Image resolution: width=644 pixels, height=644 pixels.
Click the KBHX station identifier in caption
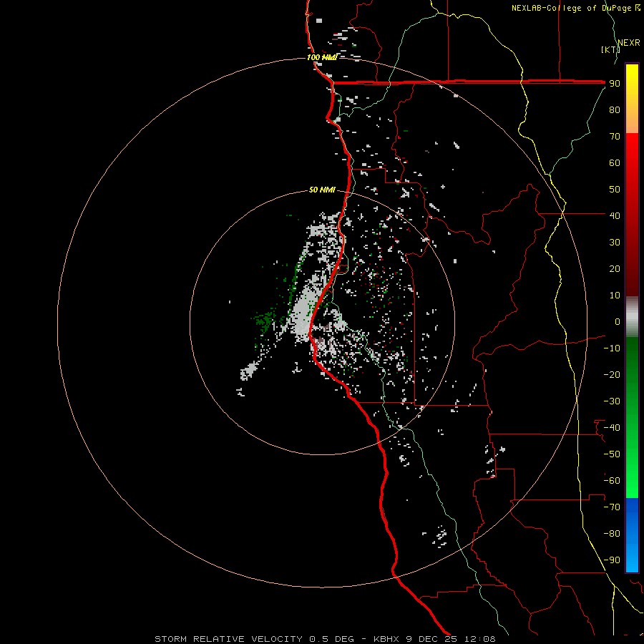pos(386,639)
